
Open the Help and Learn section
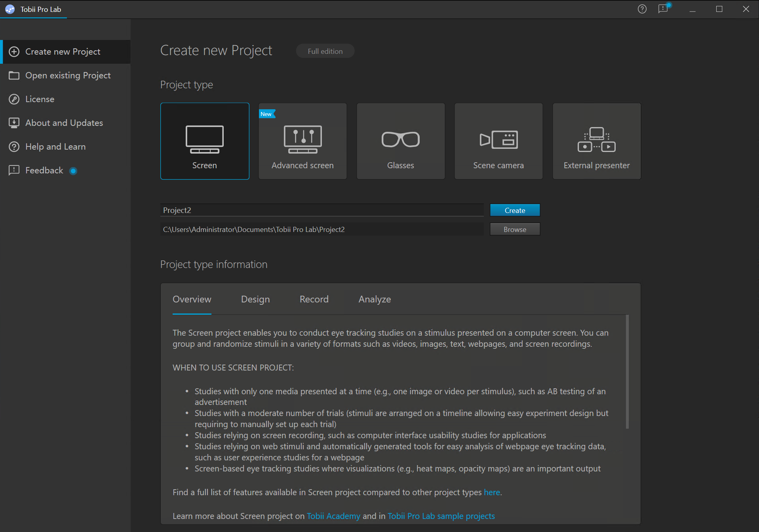coord(65,147)
